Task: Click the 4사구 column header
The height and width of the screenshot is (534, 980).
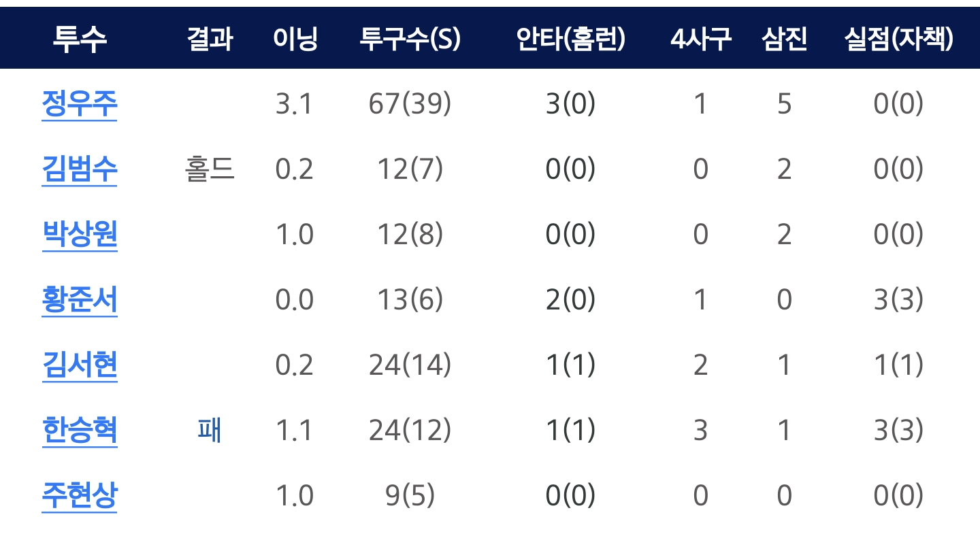Action: point(700,39)
